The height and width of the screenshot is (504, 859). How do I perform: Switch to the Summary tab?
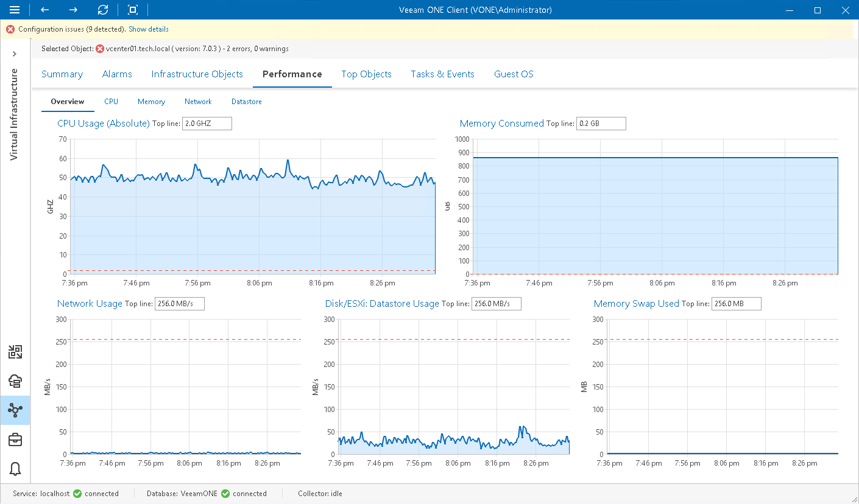62,74
